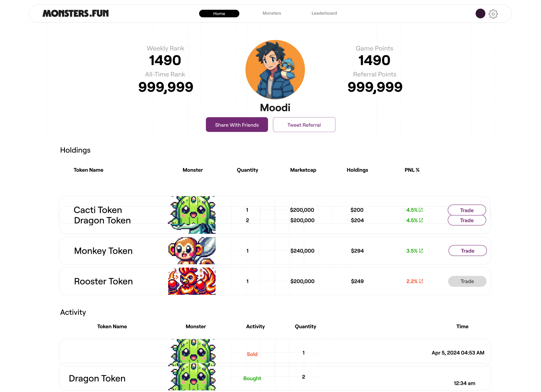Click the dark purple account avatar
The image size is (541, 392).
(x=480, y=14)
